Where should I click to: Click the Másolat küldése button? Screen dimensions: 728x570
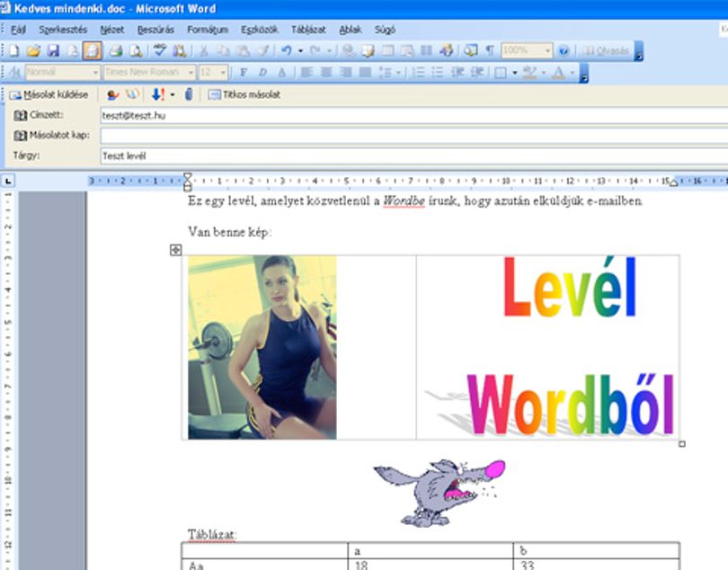coord(49,94)
